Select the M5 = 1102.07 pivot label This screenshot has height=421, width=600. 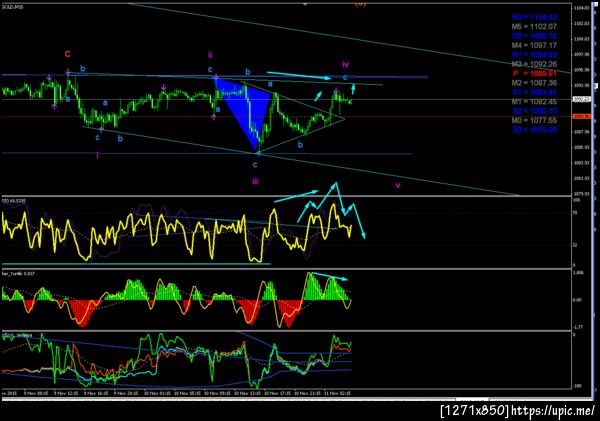click(534, 27)
